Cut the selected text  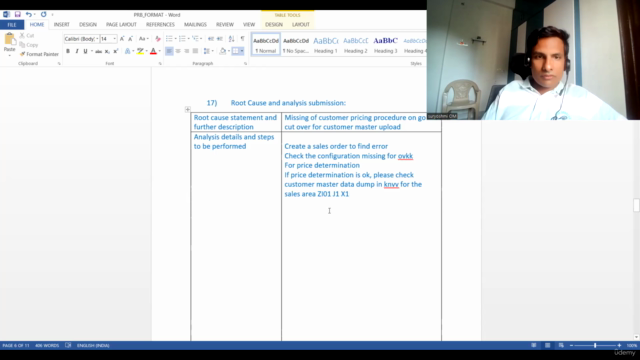point(27,36)
